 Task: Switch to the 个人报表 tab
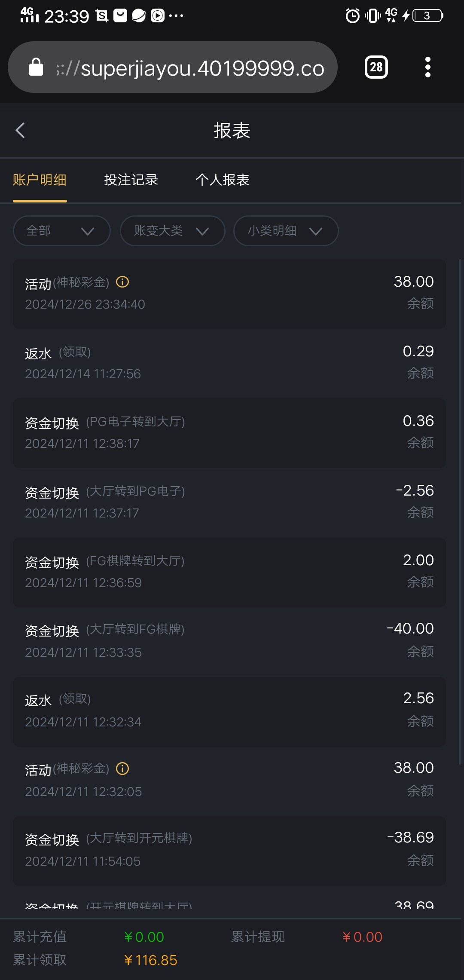[223, 180]
